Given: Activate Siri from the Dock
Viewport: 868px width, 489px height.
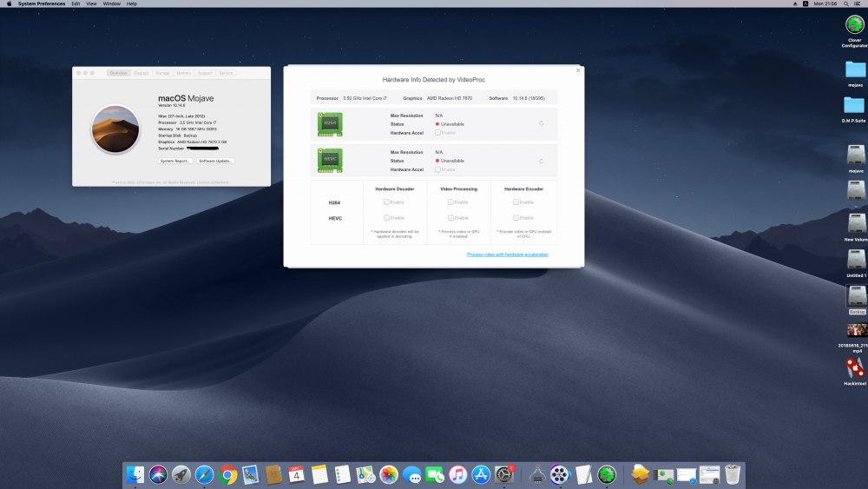Looking at the screenshot, I should point(158,474).
